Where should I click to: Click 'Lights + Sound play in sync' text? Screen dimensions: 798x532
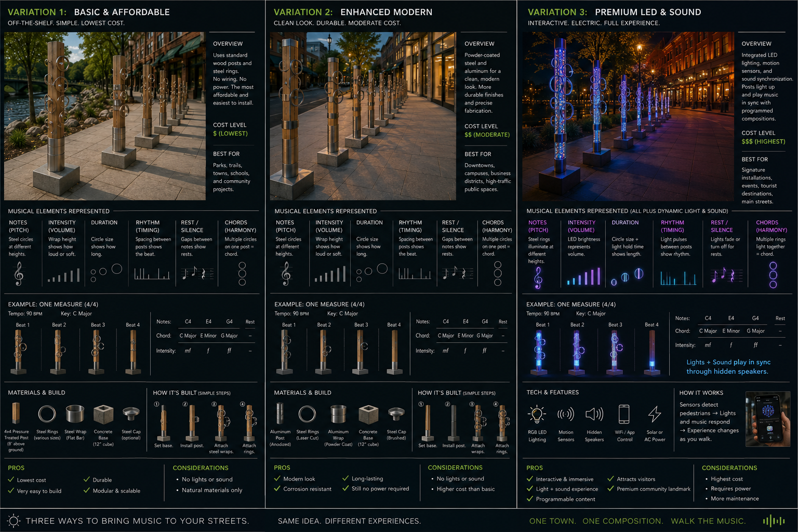pos(728,362)
